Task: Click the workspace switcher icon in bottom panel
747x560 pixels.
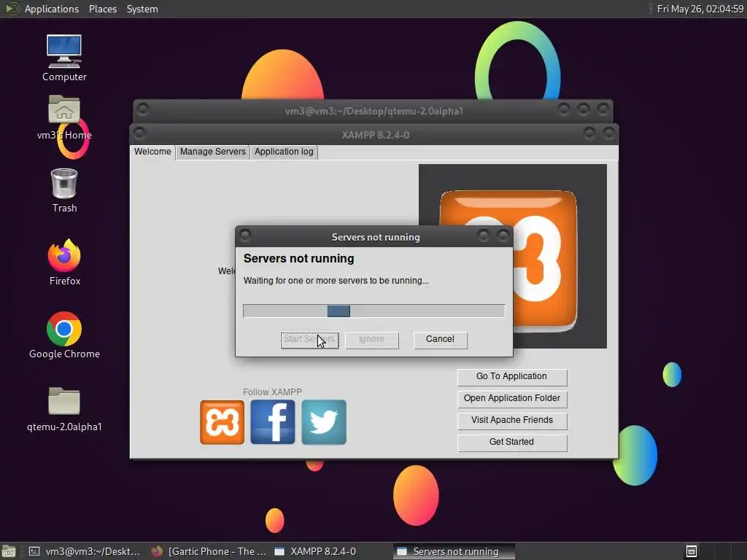Action: 692,551
